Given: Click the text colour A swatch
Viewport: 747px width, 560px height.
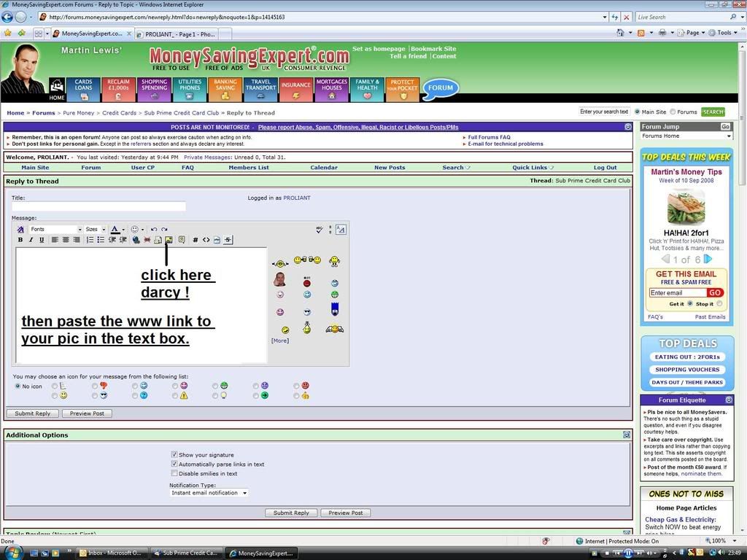Looking at the screenshot, I should pyautogui.click(x=115, y=230).
